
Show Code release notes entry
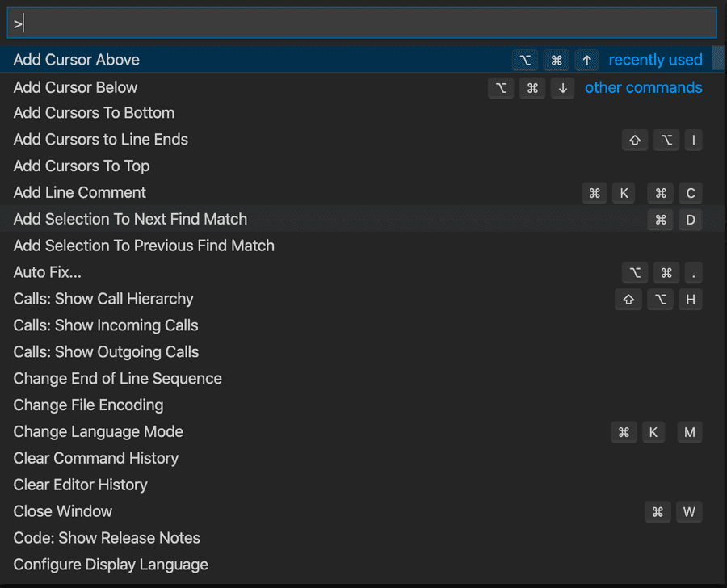pos(107,538)
